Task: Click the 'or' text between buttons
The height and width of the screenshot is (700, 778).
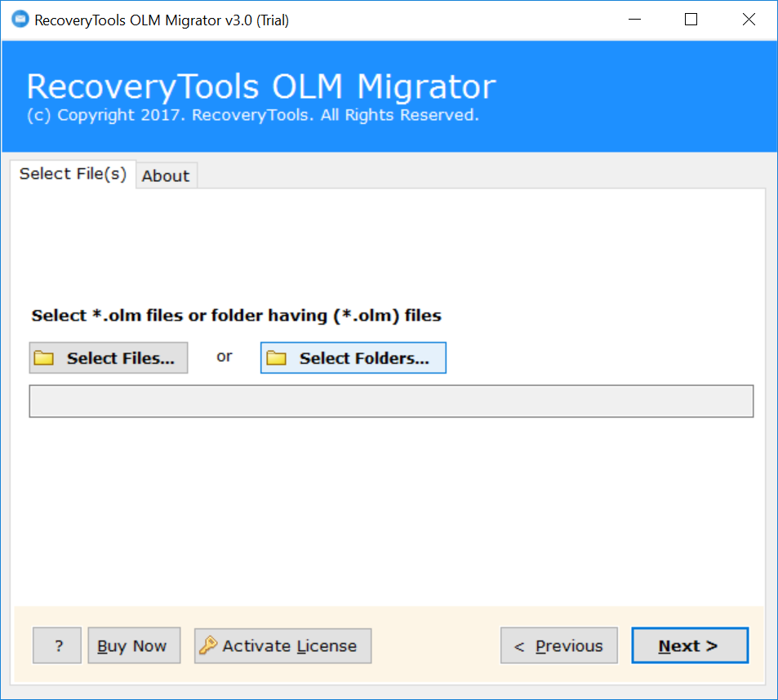Action: (225, 357)
